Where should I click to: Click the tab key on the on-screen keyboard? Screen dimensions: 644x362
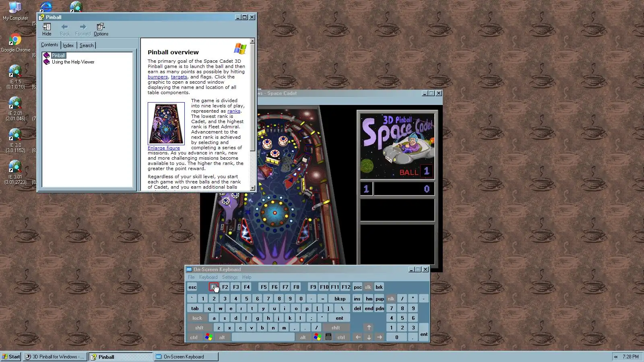195,309
